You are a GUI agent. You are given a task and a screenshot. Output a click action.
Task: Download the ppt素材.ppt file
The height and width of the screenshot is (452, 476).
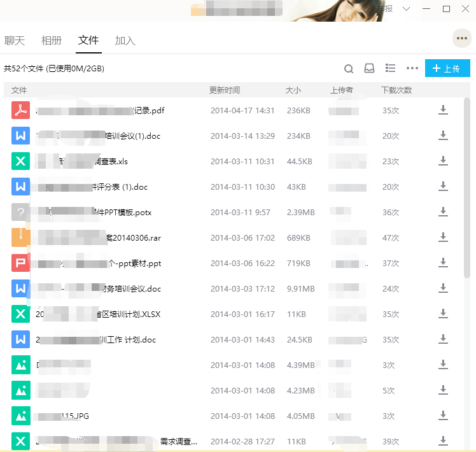point(443,263)
